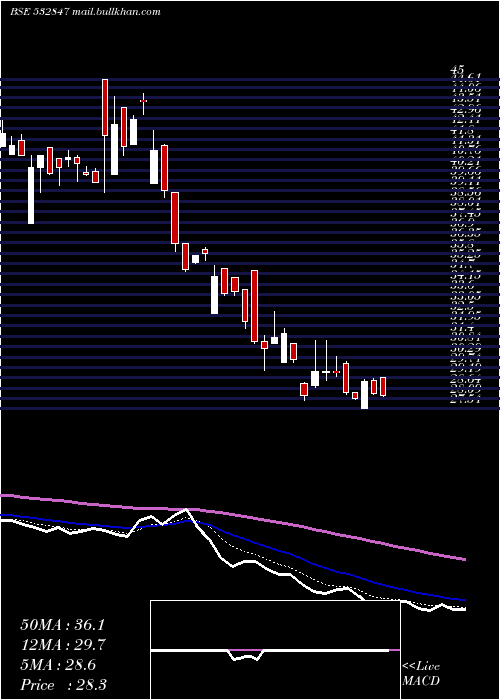Viewport: 500px width, 700px height.
Task: Click the '50MA : 36.1' label
Action: point(62,625)
